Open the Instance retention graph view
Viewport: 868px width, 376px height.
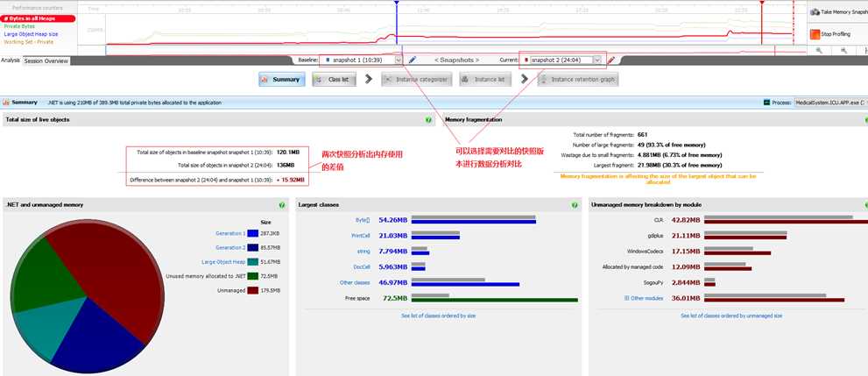577,80
